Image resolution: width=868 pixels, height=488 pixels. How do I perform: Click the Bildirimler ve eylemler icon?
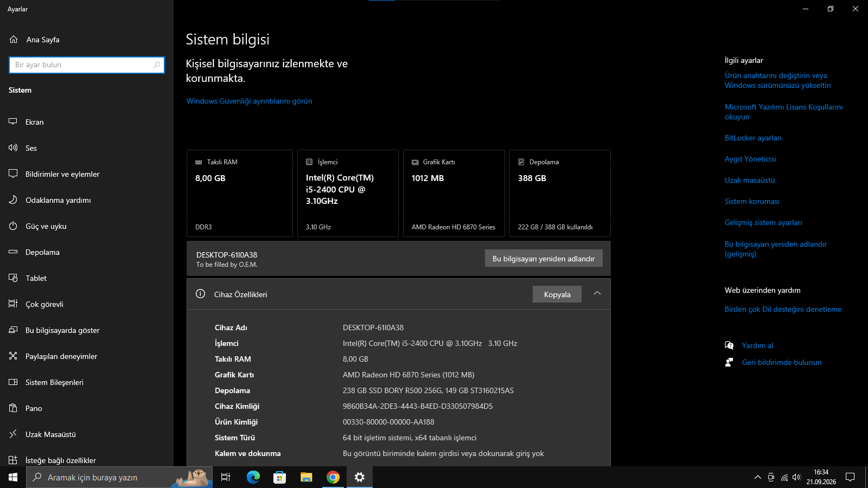pyautogui.click(x=13, y=174)
